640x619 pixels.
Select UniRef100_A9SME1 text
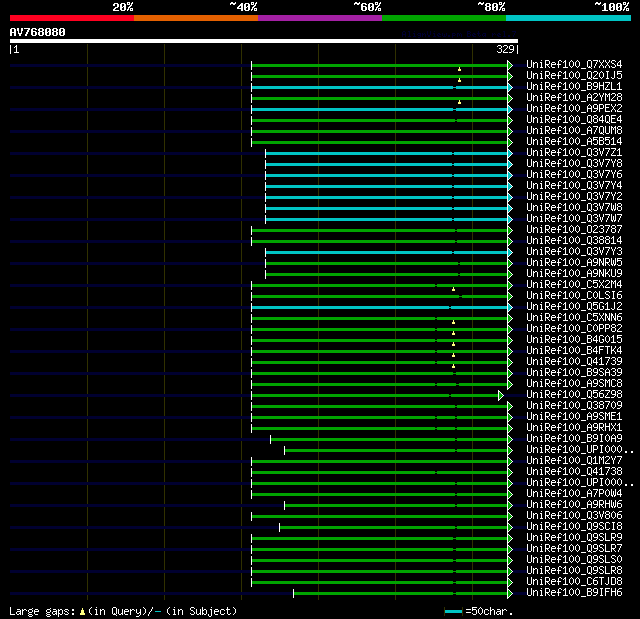tap(574, 417)
